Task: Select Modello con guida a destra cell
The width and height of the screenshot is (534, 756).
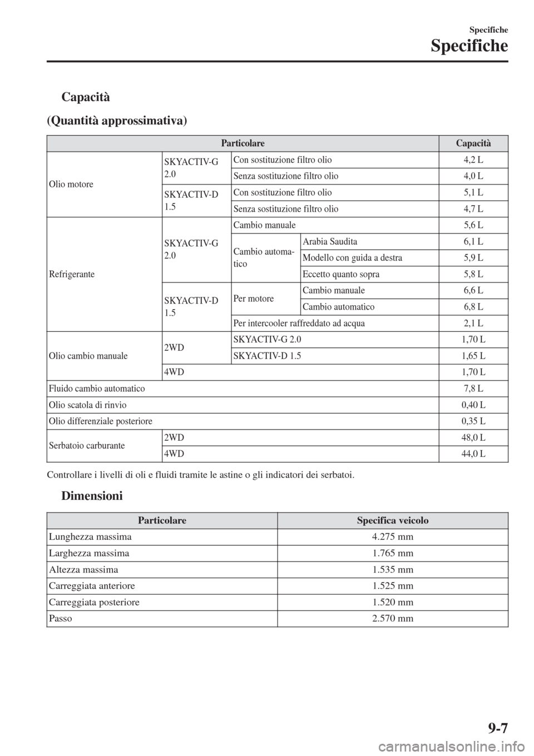Action: [352, 258]
